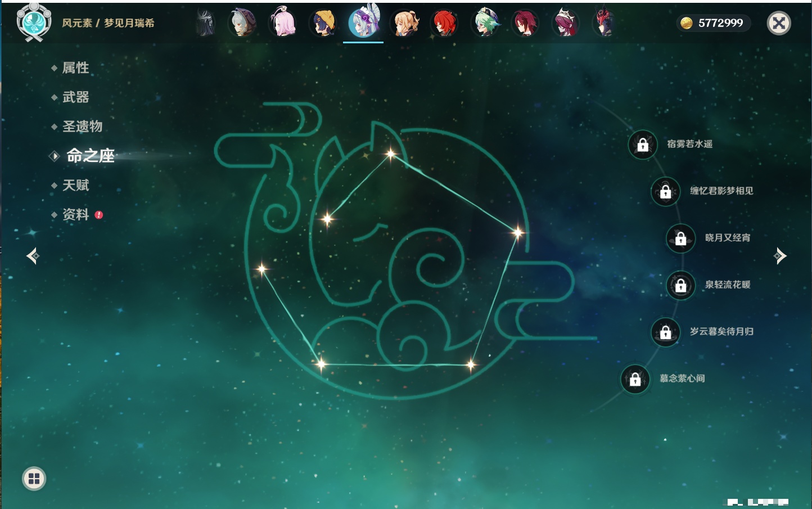Choose the crowned maroon-haired character avatar
The width and height of the screenshot is (812, 509).
tap(565, 23)
